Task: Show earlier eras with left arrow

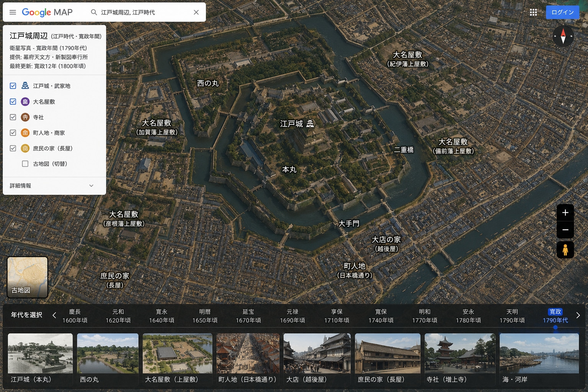Action: [54, 315]
